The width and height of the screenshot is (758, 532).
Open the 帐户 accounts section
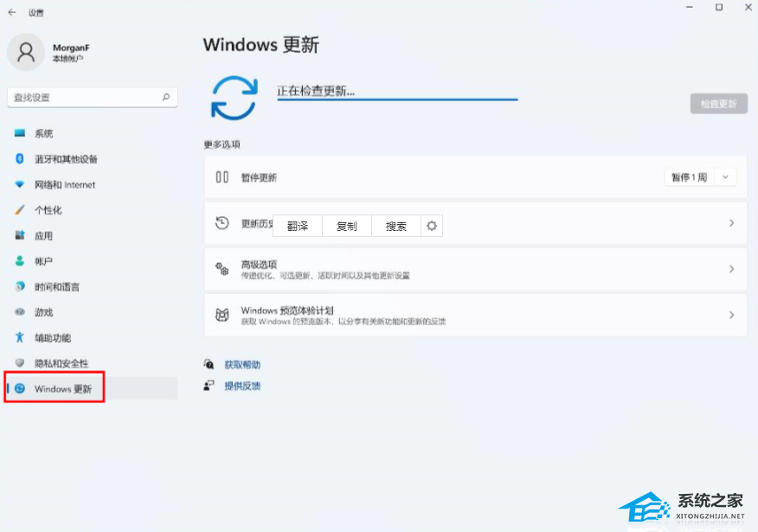tap(92, 261)
